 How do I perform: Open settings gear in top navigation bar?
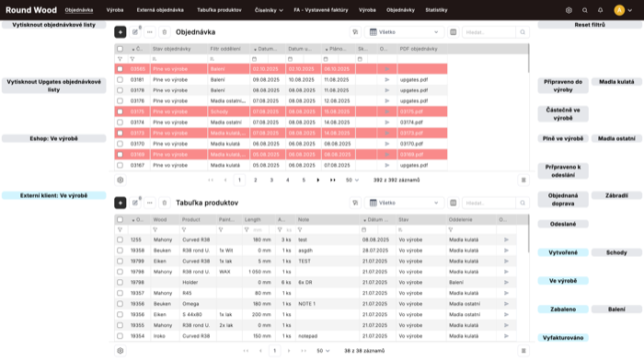coord(569,10)
